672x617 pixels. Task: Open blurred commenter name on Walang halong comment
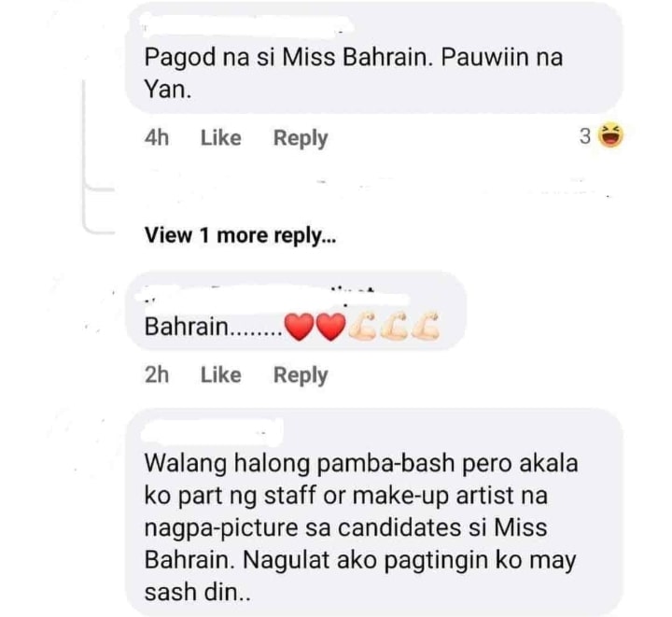pos(212,431)
